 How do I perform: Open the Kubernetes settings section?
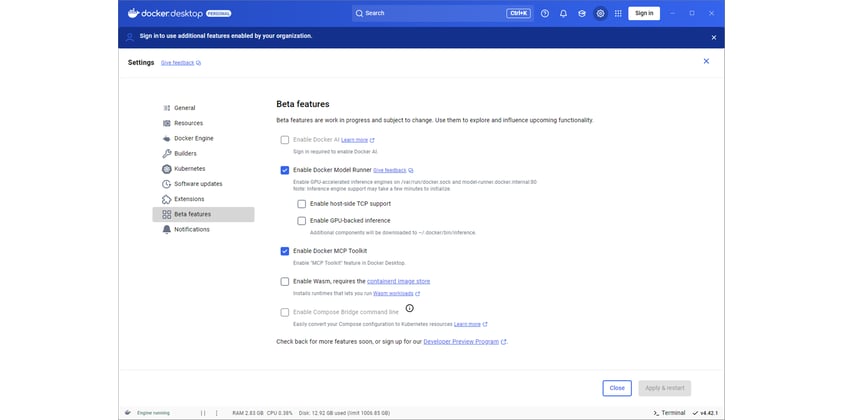[x=203, y=169]
